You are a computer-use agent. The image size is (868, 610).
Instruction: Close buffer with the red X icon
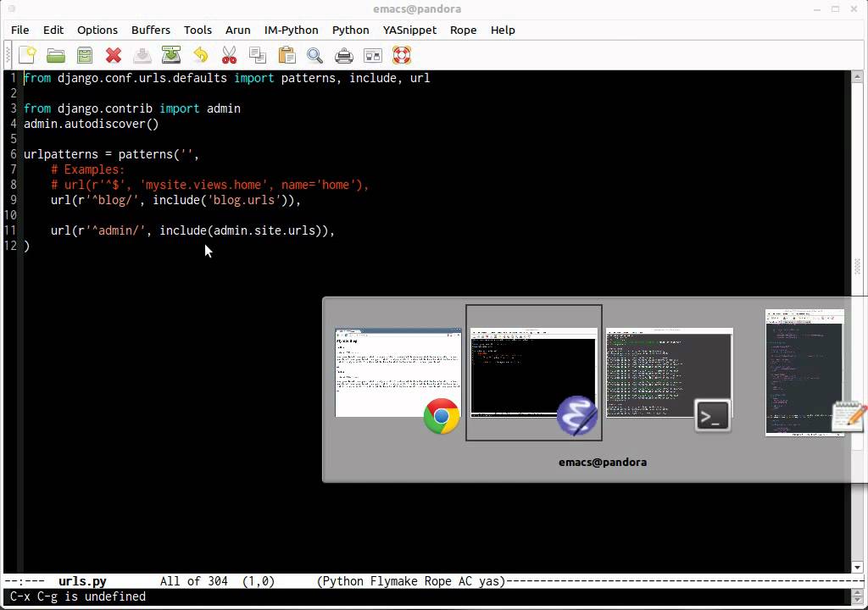point(114,55)
